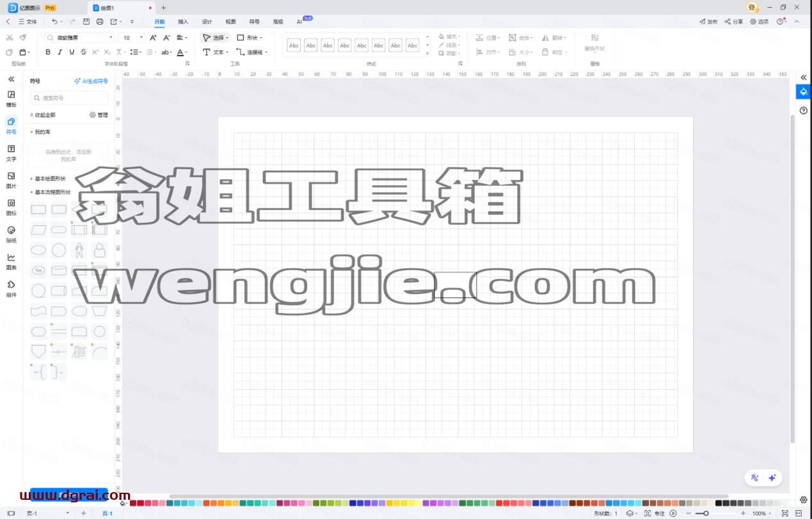Open the 图表 charts sidebar panel

coord(11,261)
